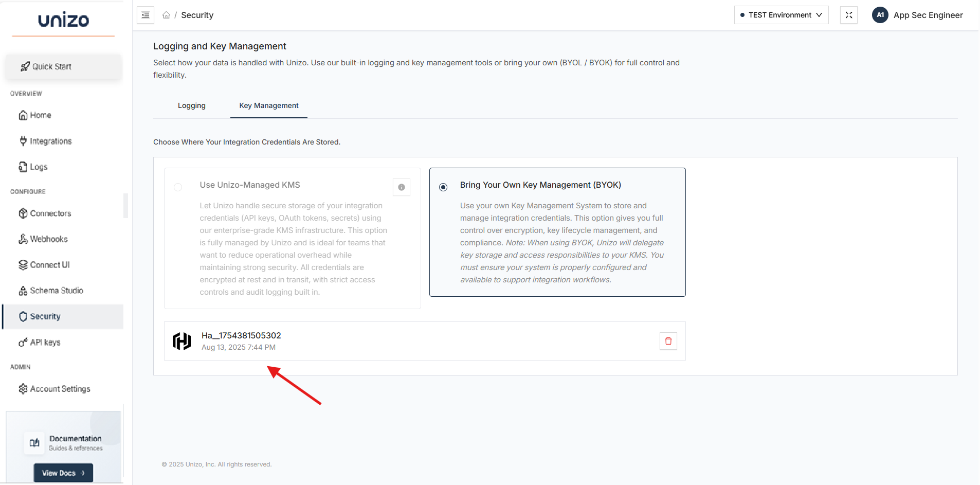
Task: Click the Home sidebar icon
Action: (23, 115)
